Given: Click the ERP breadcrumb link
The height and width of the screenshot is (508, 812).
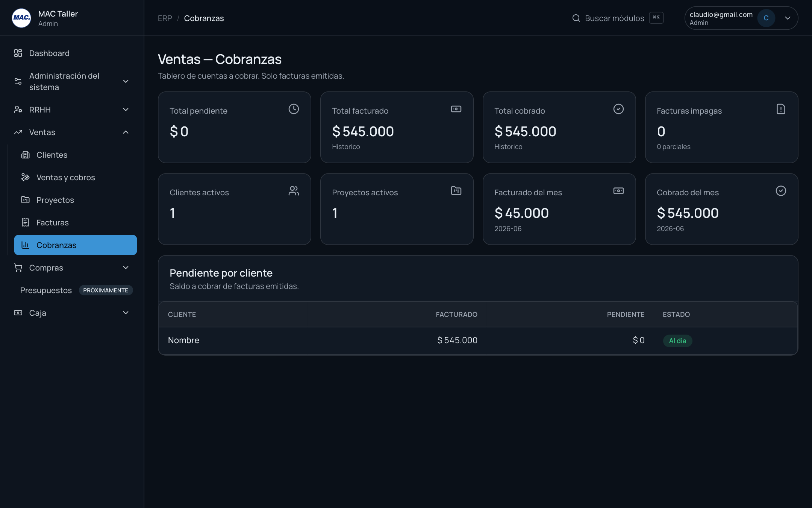Looking at the screenshot, I should pos(165,18).
